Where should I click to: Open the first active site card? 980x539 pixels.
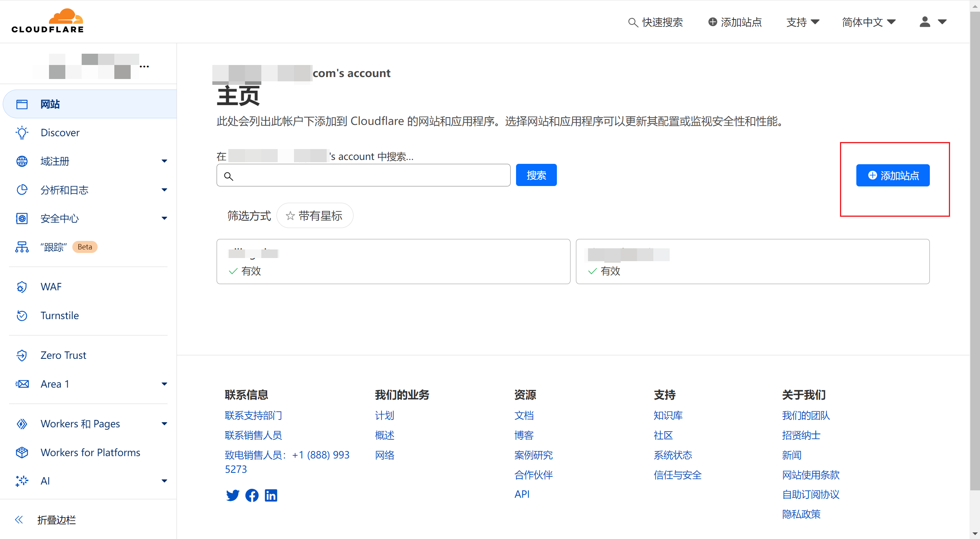(393, 262)
